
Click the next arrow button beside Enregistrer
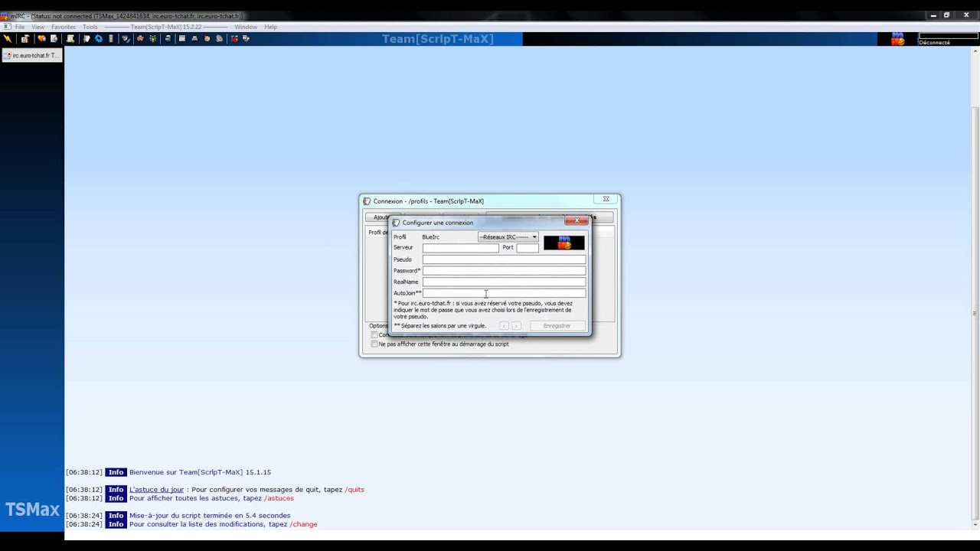click(x=516, y=326)
